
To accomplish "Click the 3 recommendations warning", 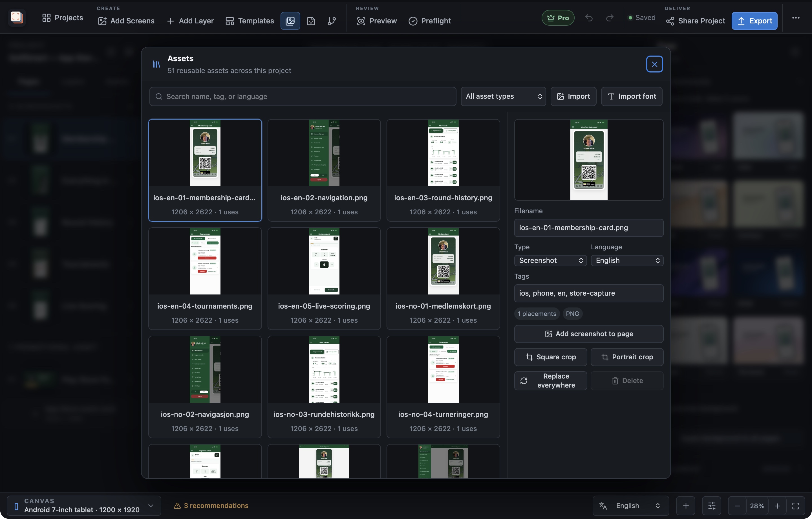I will click(211, 505).
